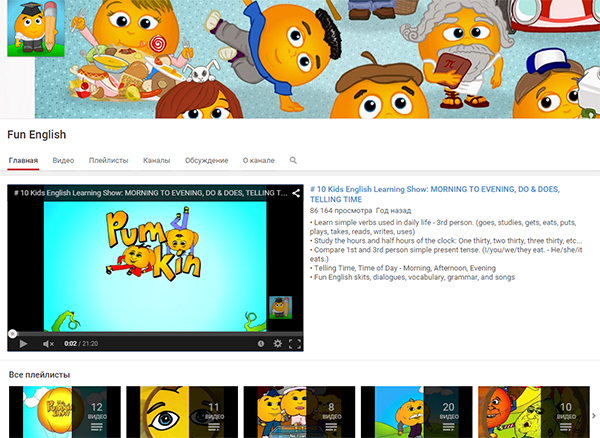The image size is (600, 438).
Task: Open video settings gear
Action: tap(278, 343)
